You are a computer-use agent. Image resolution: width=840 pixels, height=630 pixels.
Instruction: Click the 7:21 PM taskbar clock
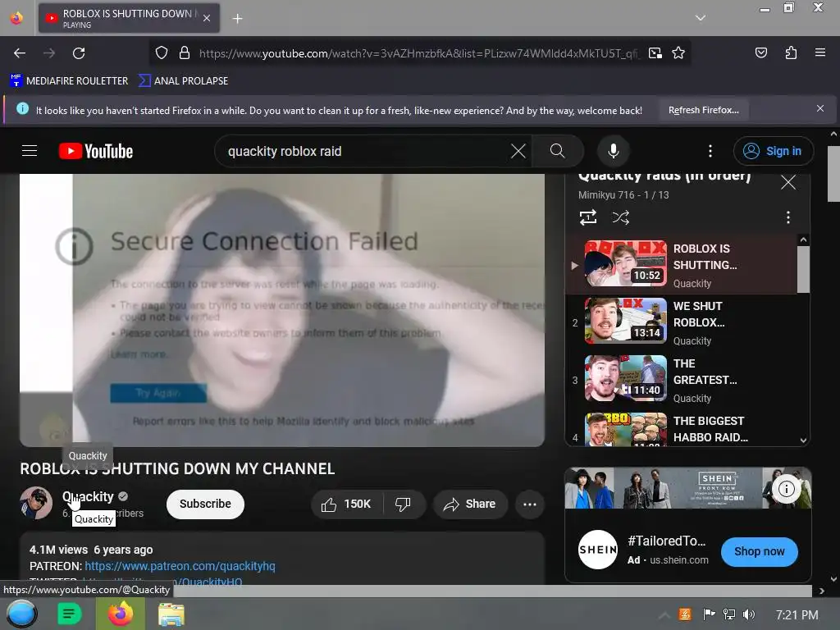(x=797, y=615)
